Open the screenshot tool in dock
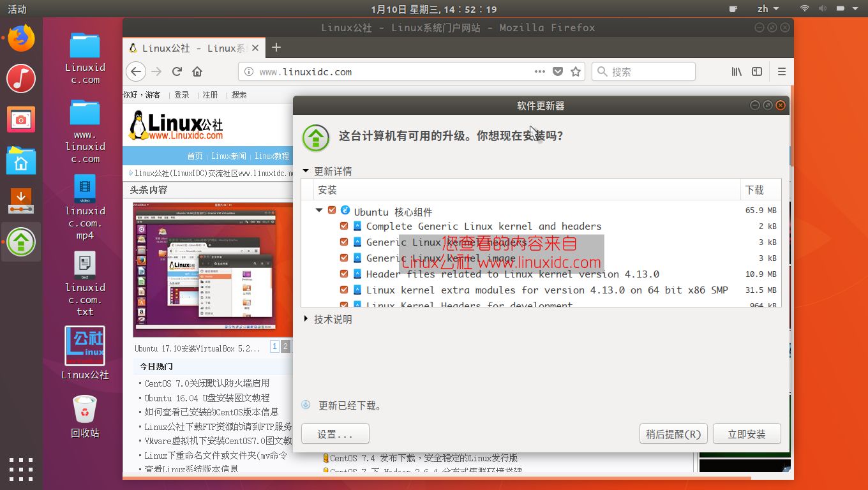This screenshot has width=868, height=490. click(x=21, y=119)
